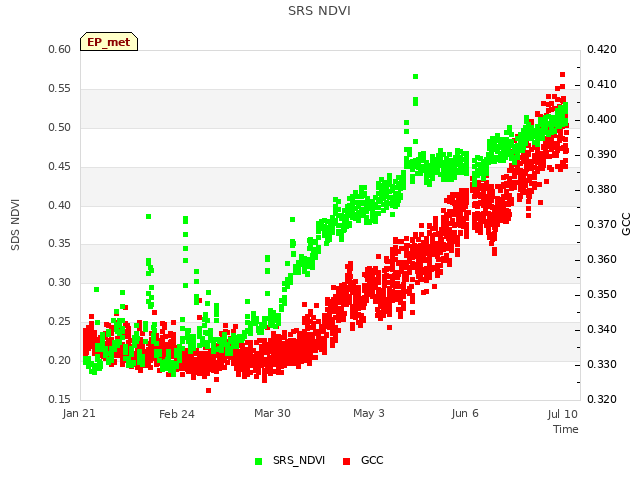Screen dimensions: 640x480
Task: Click the SRS NDVI chart title
Action: coord(319,11)
